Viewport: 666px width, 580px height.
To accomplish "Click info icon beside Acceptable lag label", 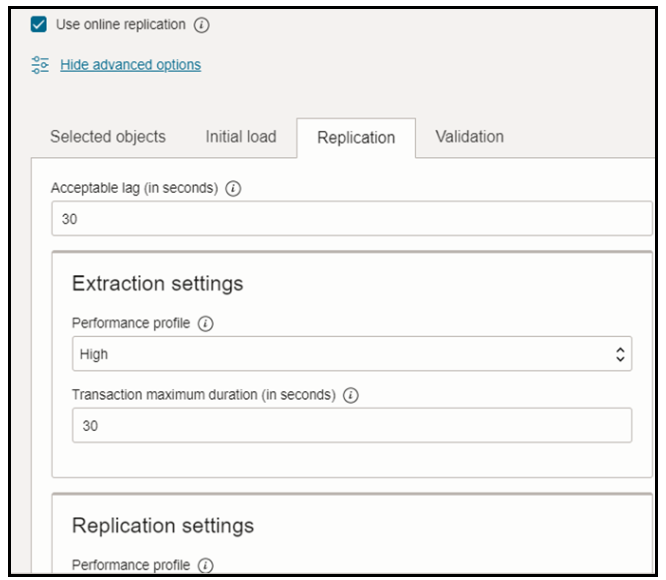I will 233,188.
